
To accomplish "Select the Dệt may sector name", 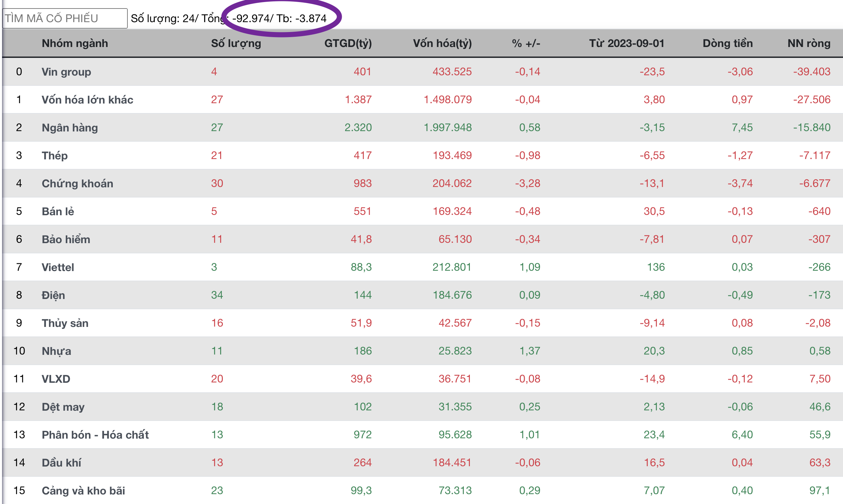I will pos(63,407).
